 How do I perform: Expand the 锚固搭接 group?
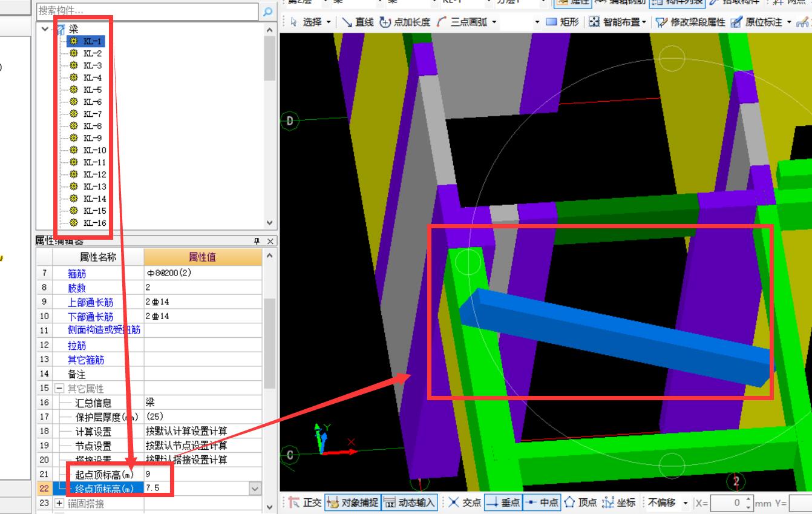(x=59, y=503)
